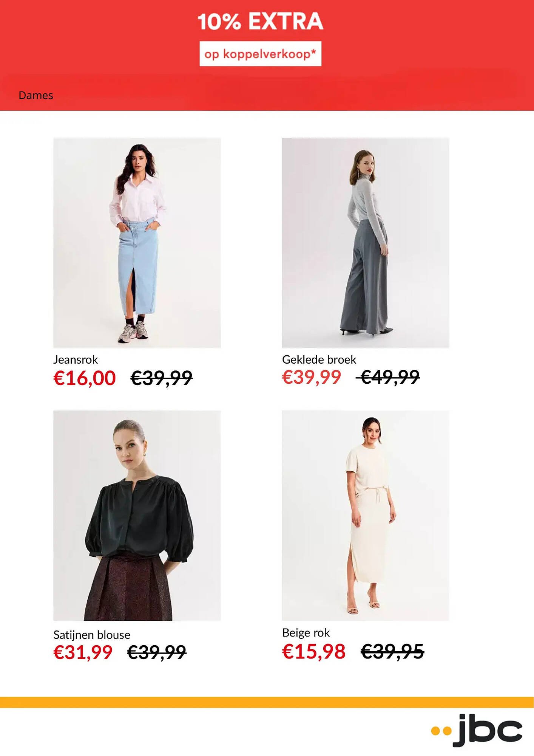Open the Jeansrok product photo
The height and width of the screenshot is (756, 534).
(137, 243)
